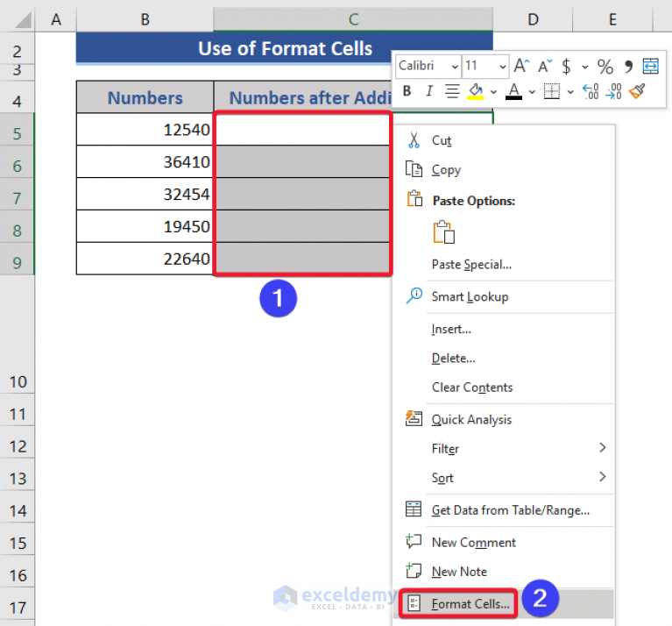Click the Numbers column header cell
Screen dimensions: 672x626
[145, 98]
